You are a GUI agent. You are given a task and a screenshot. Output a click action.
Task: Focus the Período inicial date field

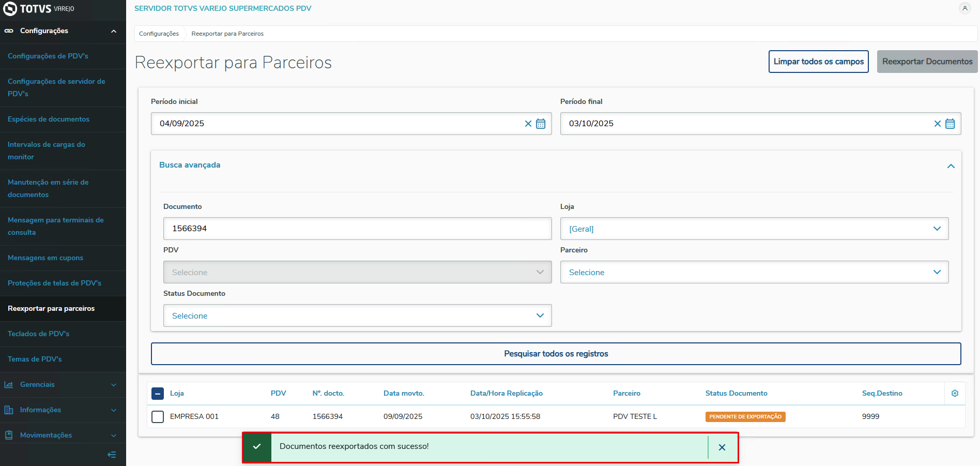pyautogui.click(x=351, y=124)
